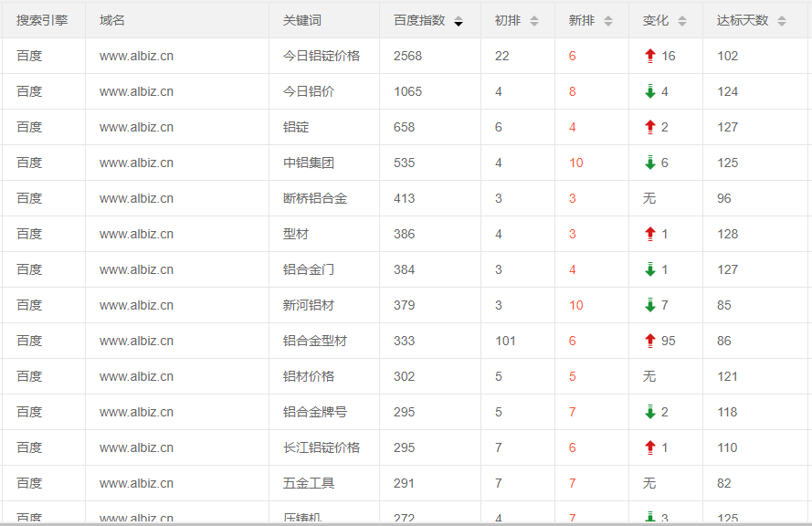Click red up arrow in 铝合金型材 row
812x526 pixels.
[650, 341]
